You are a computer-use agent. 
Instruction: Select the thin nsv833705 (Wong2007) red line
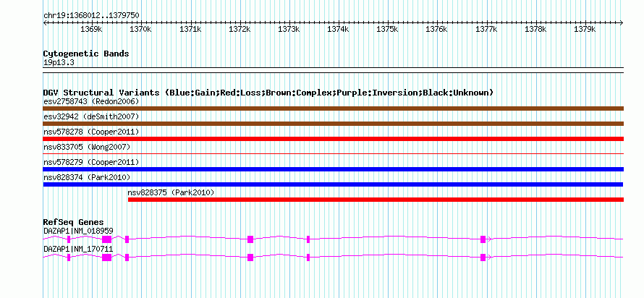coord(333,154)
